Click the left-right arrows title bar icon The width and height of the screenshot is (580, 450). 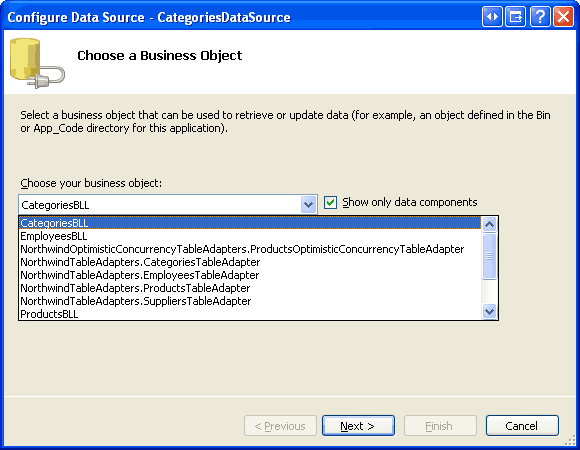[492, 17]
